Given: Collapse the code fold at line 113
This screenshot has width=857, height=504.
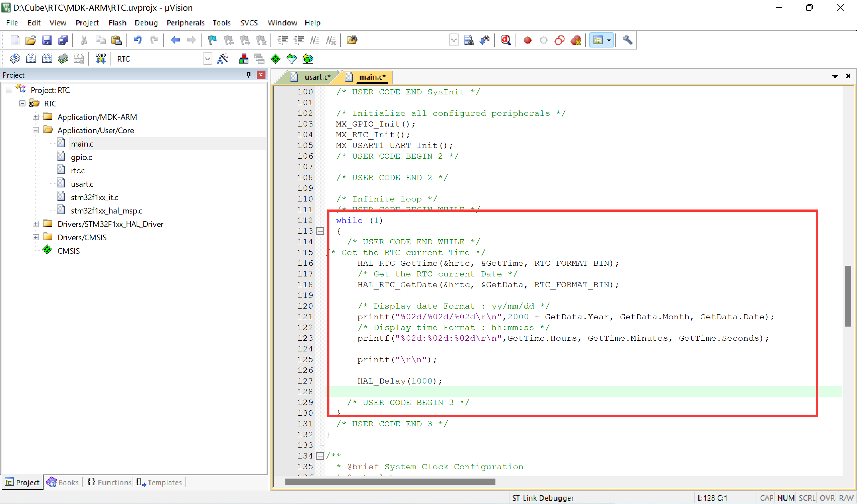Looking at the screenshot, I should point(320,231).
